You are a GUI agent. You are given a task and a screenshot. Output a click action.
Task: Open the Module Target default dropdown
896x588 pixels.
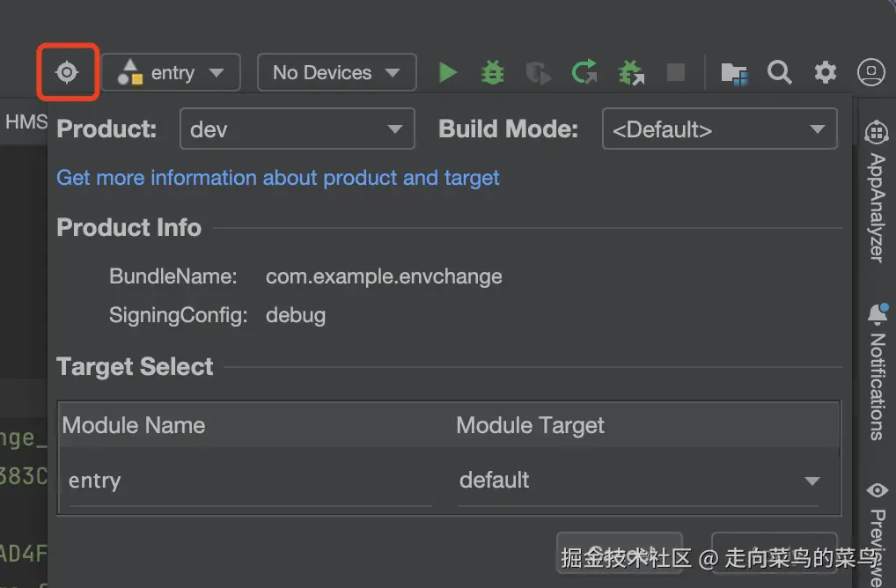[639, 481]
